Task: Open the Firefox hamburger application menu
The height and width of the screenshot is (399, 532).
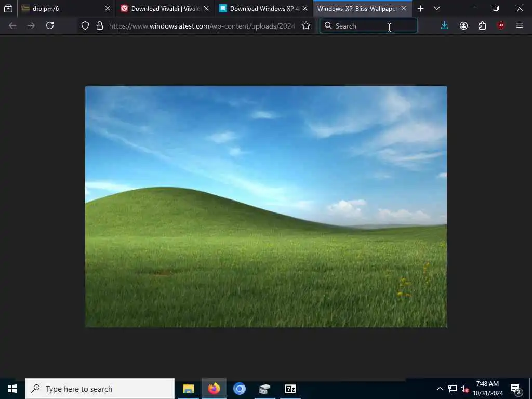Action: point(520,26)
